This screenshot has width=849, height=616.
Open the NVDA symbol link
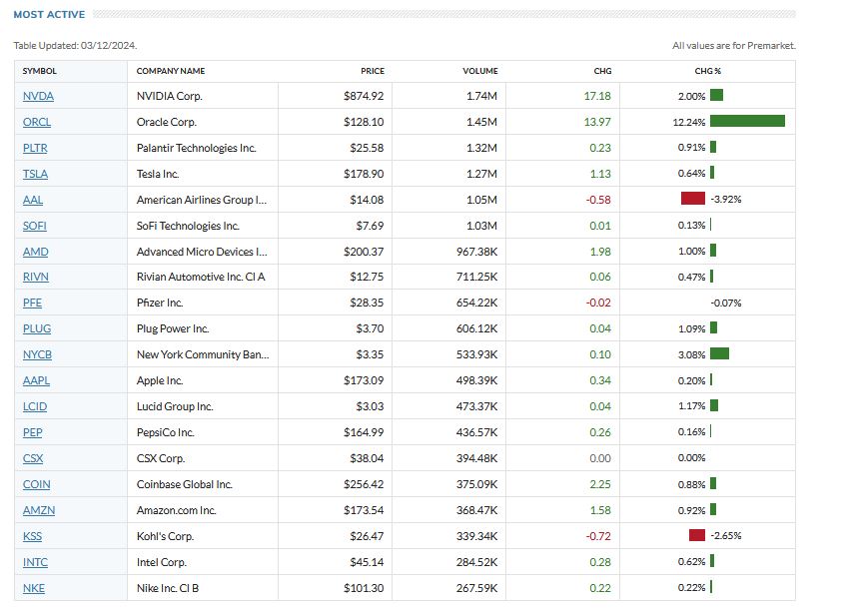(38, 96)
